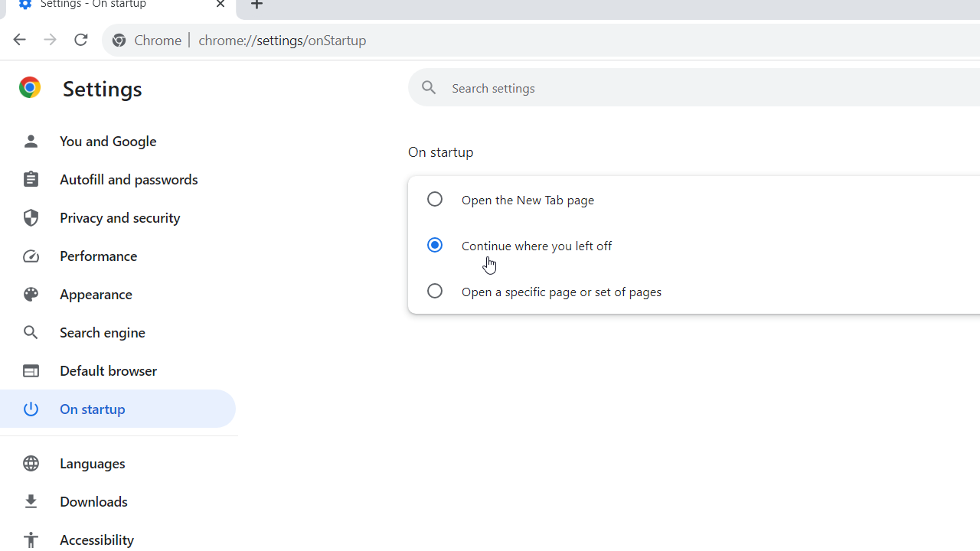Click the Languages globe icon
Screen dimensions: 980x551
(x=31, y=463)
